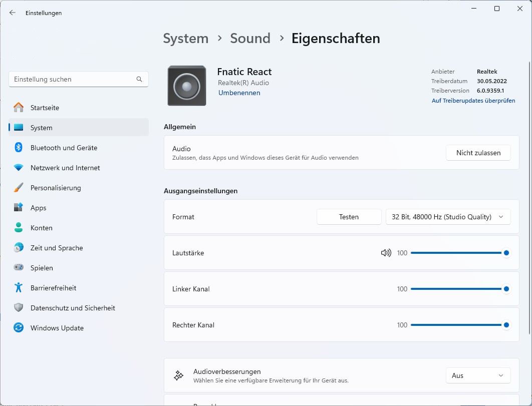Mute using the Lautstärke speaker icon

[386, 253]
